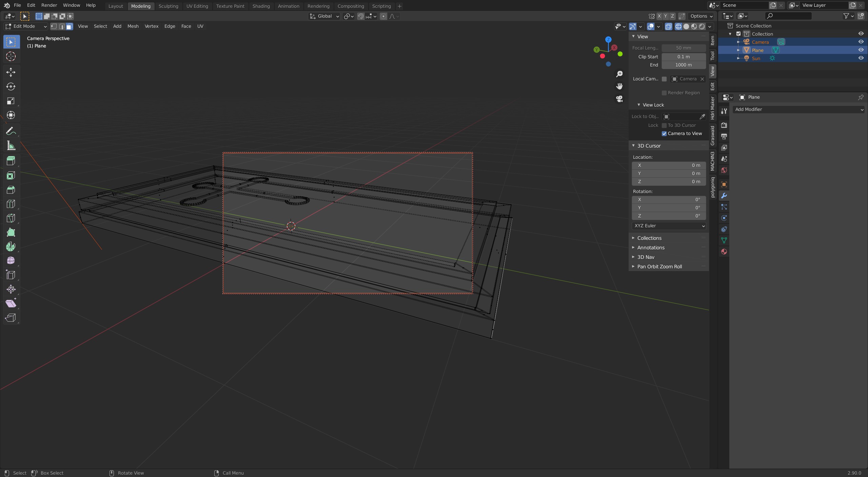Click the Options button in header
The image size is (868, 477).
click(x=701, y=16)
